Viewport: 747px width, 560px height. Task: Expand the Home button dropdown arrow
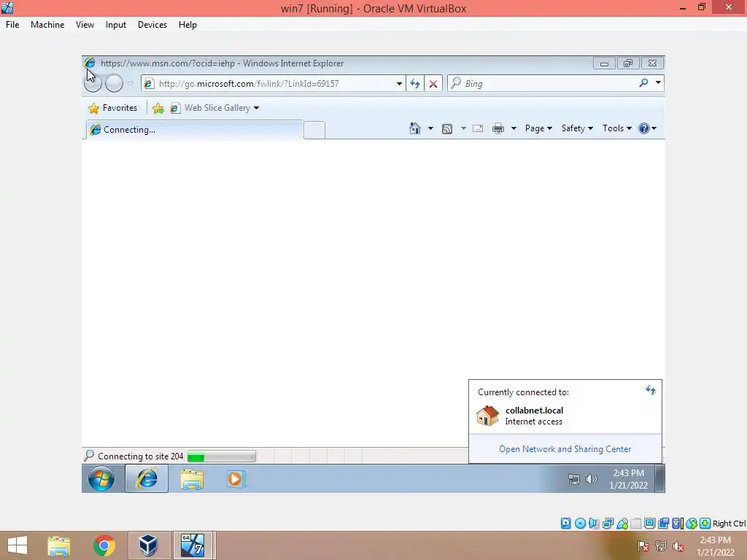[430, 128]
